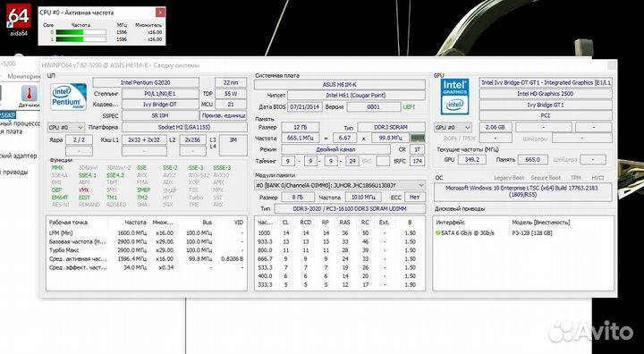Click the P0/L1/N0/E1 stepping field

[x=160, y=94]
